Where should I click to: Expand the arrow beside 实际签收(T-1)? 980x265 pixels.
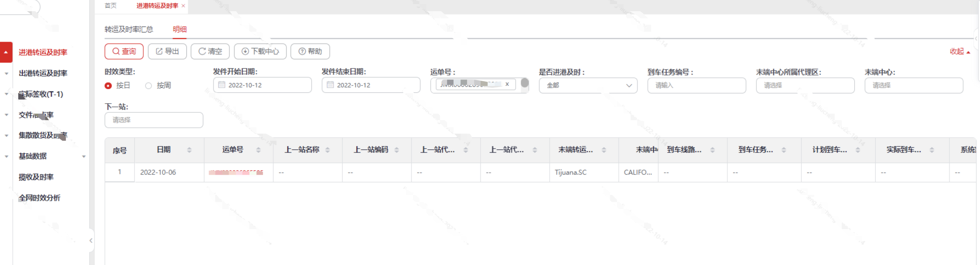(x=6, y=94)
